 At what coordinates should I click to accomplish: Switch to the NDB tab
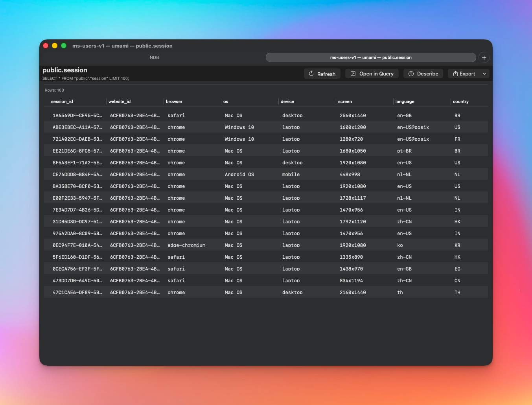(x=154, y=57)
